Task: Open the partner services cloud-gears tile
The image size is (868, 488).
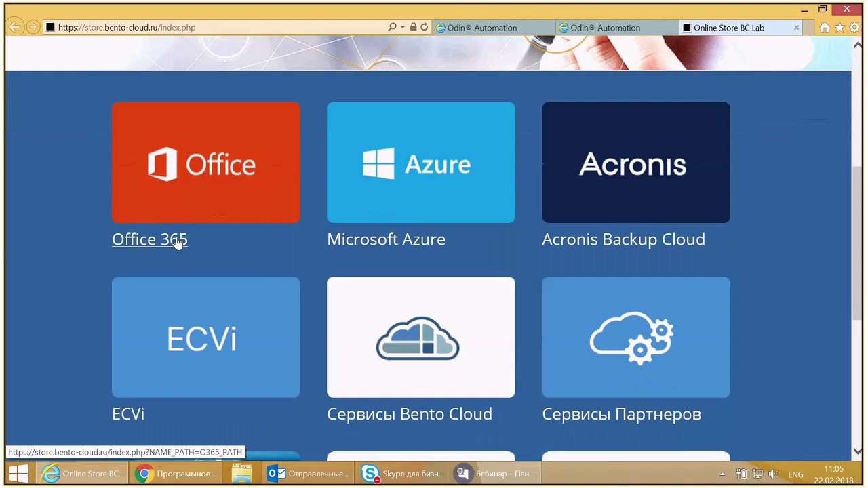Action: (636, 337)
